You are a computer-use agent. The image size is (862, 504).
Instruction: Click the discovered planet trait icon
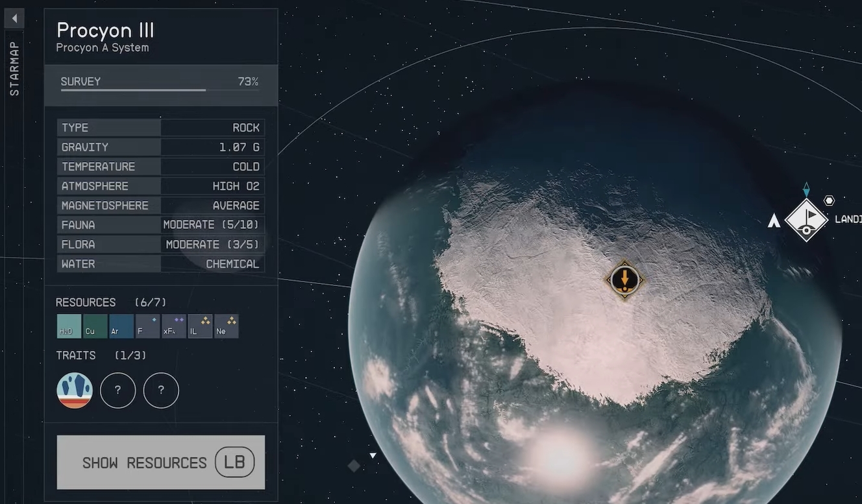click(x=75, y=390)
